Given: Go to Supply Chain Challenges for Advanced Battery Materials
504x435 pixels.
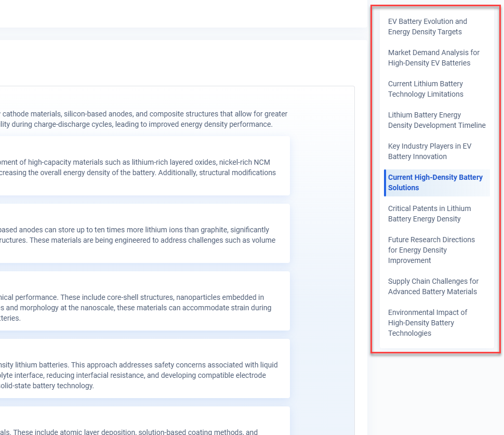Looking at the screenshot, I should coord(433,286).
